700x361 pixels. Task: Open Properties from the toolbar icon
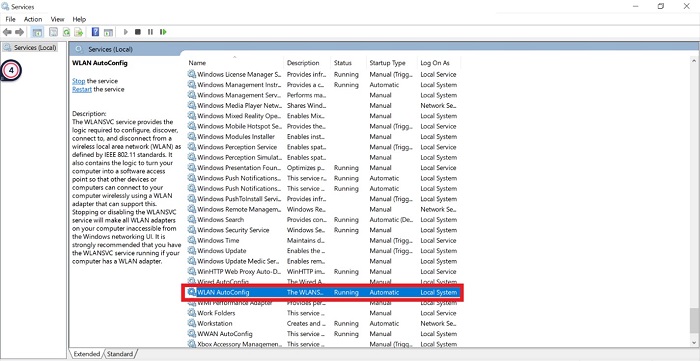click(x=54, y=32)
